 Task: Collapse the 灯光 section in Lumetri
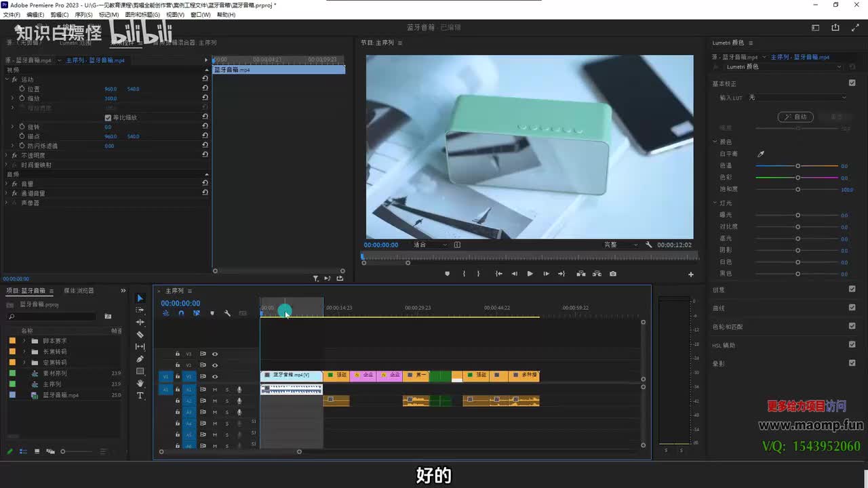tap(715, 203)
